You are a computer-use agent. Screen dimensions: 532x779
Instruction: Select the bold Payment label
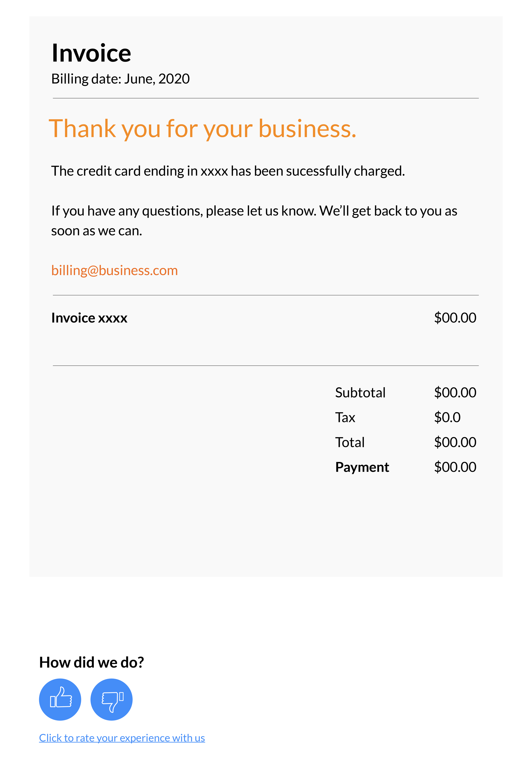tap(362, 467)
